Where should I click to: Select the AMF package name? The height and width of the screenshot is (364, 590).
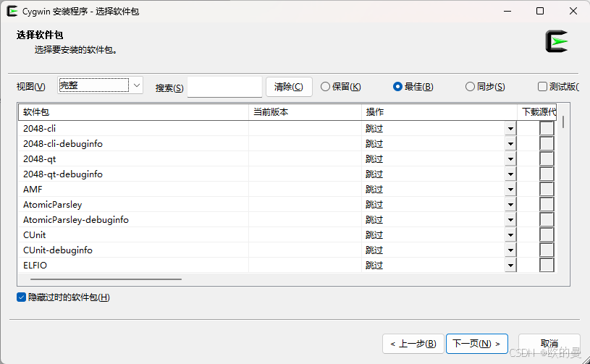click(33, 189)
